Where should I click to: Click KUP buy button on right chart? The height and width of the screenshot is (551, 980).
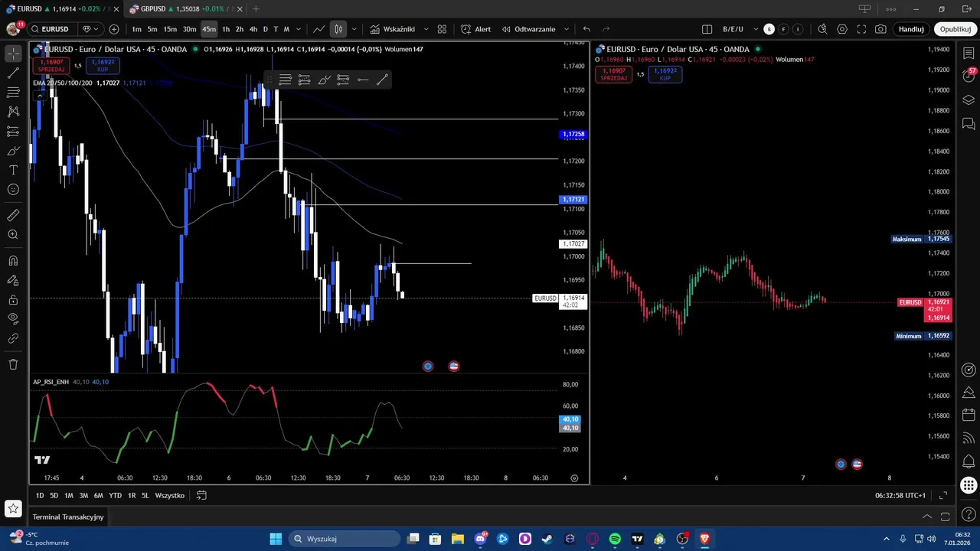coord(665,74)
